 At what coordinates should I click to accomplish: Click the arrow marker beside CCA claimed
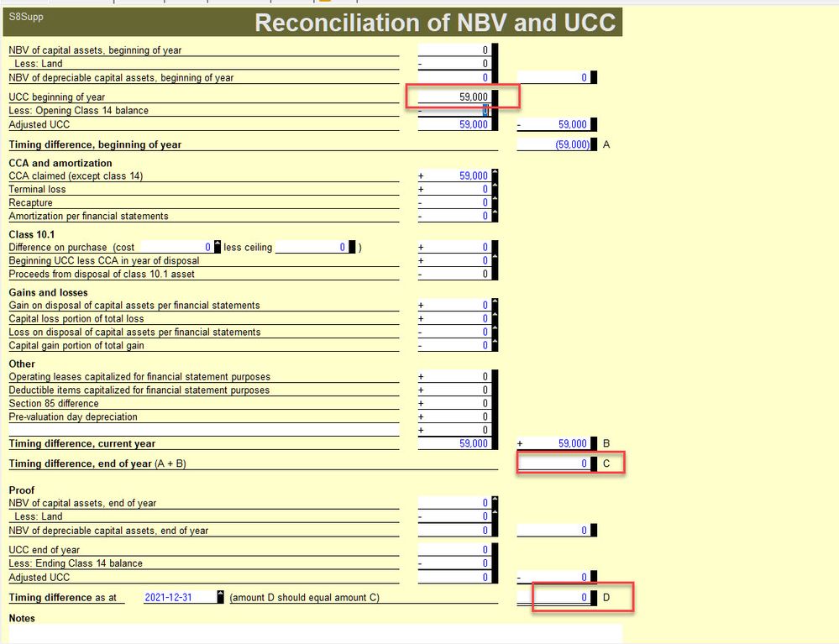[495, 174]
